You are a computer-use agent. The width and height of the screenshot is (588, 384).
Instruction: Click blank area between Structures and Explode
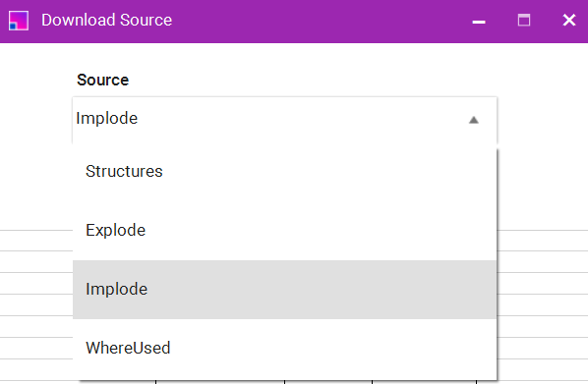pos(284,201)
